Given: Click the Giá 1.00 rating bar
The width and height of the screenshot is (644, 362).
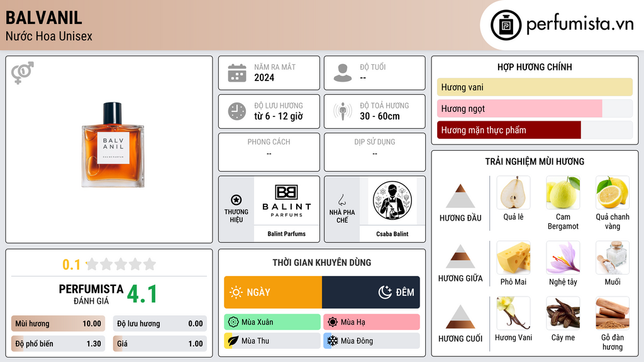Looking at the screenshot, I should tap(160, 344).
